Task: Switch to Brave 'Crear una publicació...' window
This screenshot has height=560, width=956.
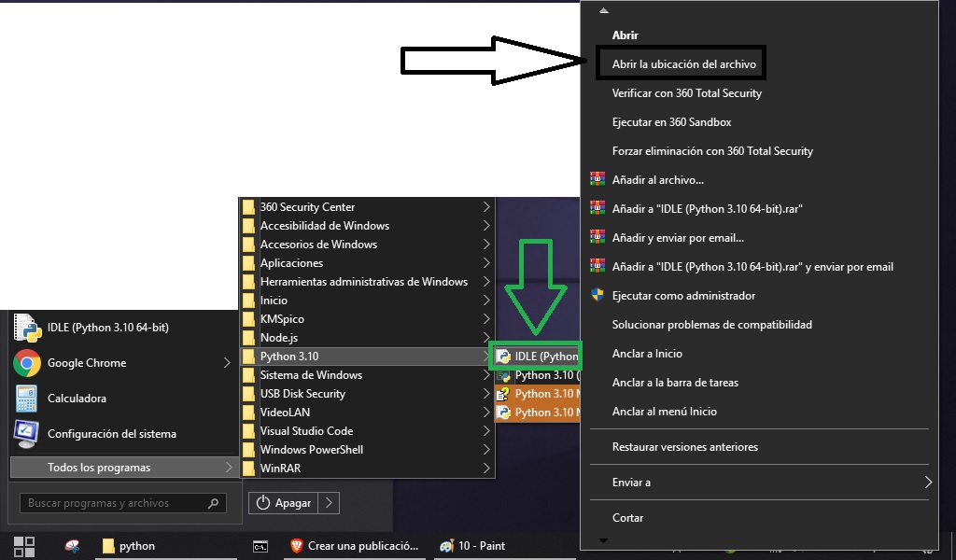Action: click(354, 546)
